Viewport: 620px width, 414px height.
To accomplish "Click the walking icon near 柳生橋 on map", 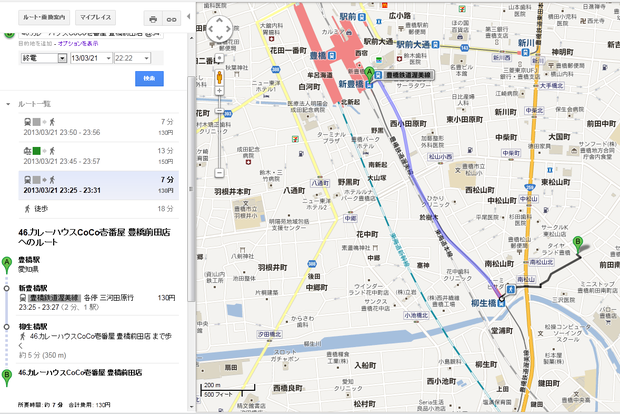I will pyautogui.click(x=511, y=290).
